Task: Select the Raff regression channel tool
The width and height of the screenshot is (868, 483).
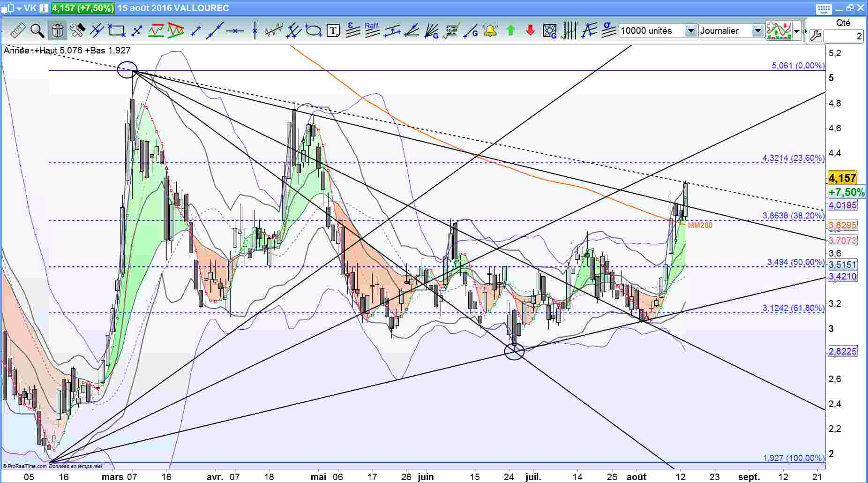Action: click(372, 30)
